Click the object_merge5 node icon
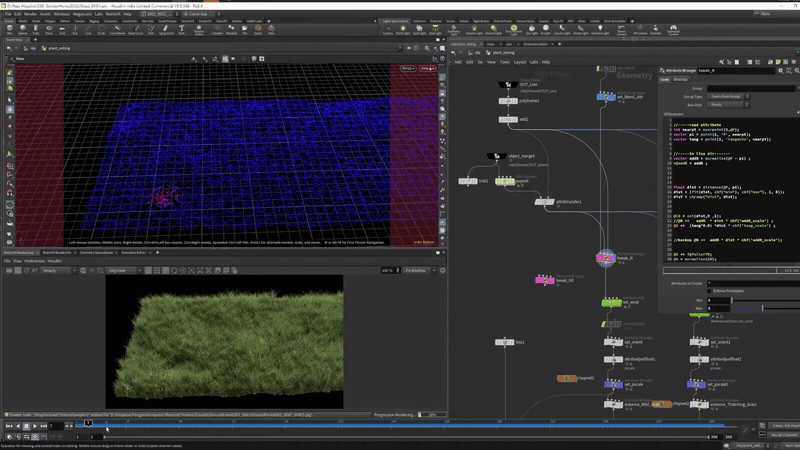 pos(496,158)
